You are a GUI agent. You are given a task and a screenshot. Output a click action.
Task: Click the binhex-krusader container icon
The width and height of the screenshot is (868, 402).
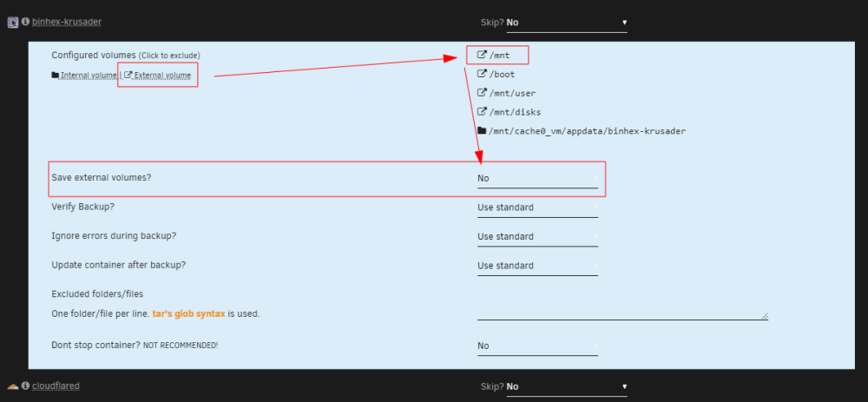[13, 23]
